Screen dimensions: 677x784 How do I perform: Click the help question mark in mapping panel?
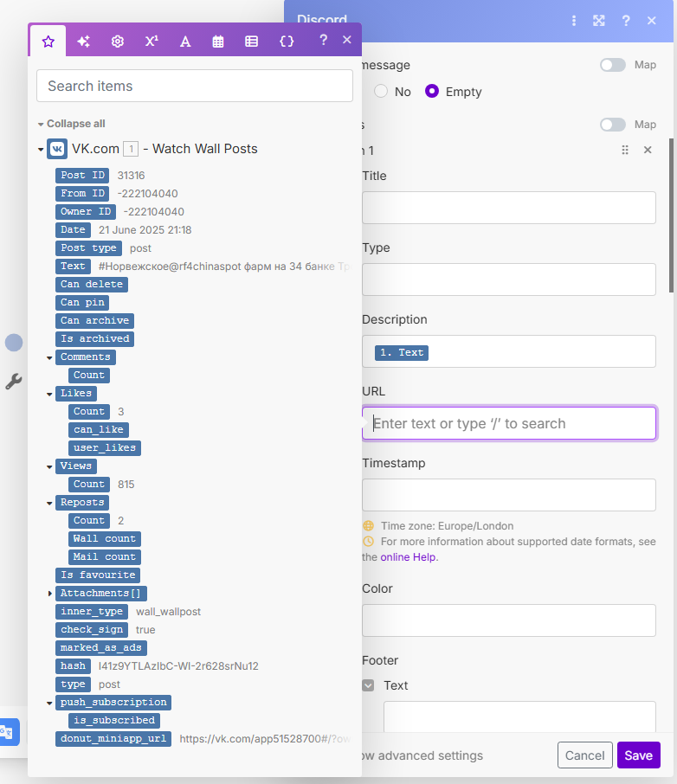tap(323, 40)
